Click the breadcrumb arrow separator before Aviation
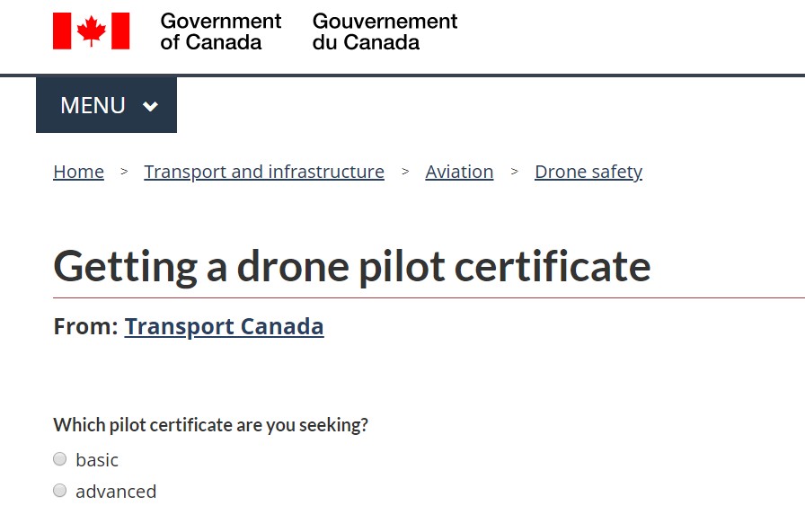Viewport: 805px width, 532px height. point(405,172)
